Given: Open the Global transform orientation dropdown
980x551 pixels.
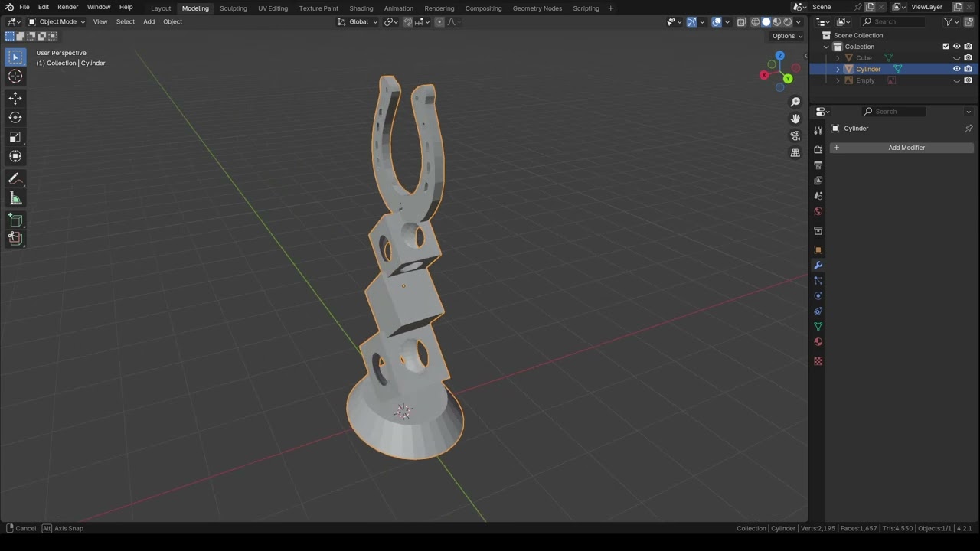Looking at the screenshot, I should coord(358,21).
